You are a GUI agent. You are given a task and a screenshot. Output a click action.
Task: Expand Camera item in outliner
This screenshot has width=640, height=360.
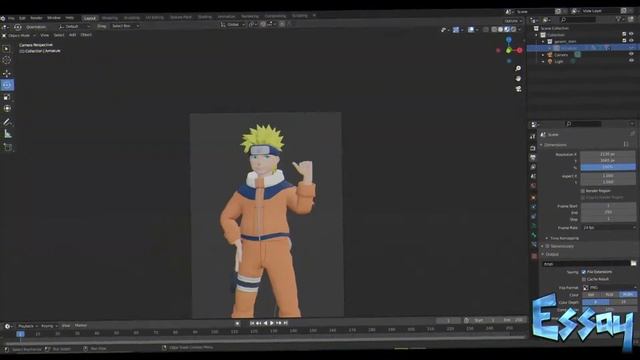pos(543,55)
